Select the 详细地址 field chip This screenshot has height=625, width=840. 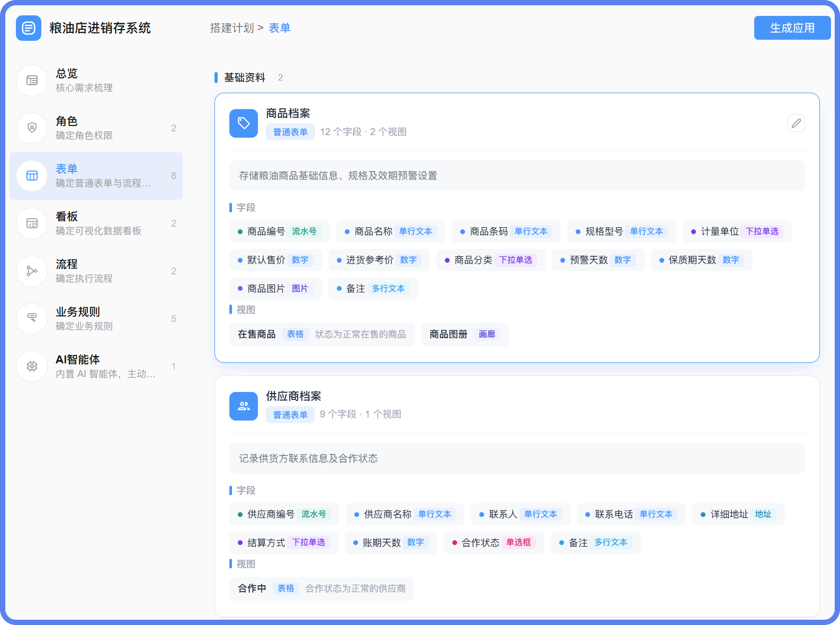738,514
